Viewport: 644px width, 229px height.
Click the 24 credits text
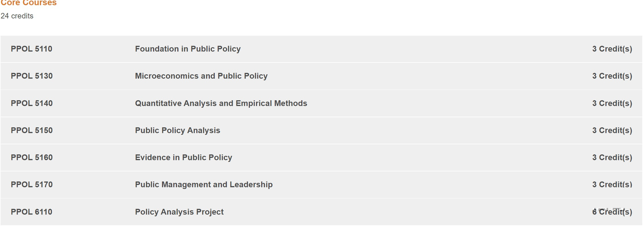(x=17, y=16)
